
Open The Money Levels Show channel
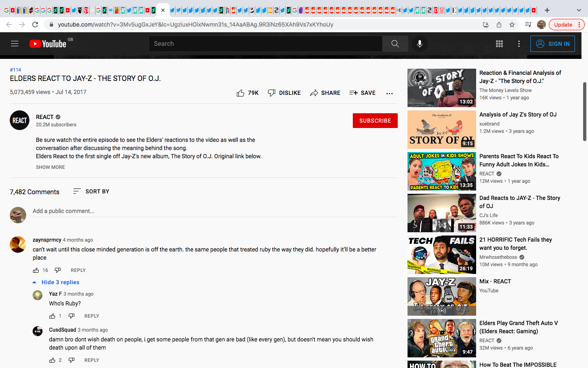(x=506, y=90)
